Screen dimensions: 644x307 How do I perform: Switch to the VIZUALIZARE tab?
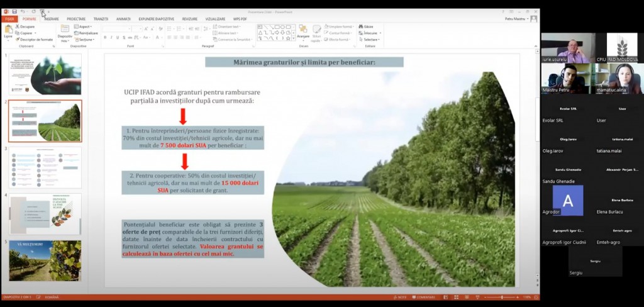214,19
